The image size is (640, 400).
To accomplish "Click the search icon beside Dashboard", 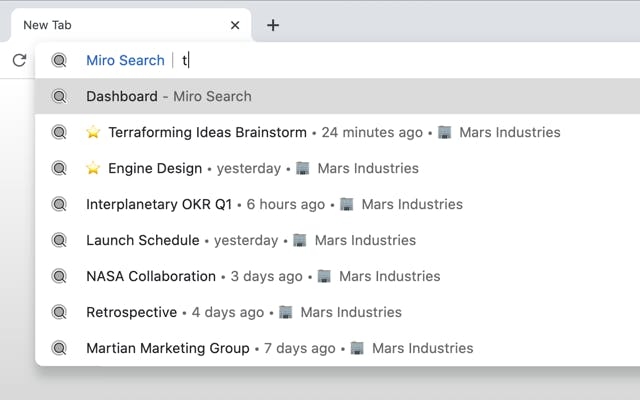I will [x=59, y=96].
